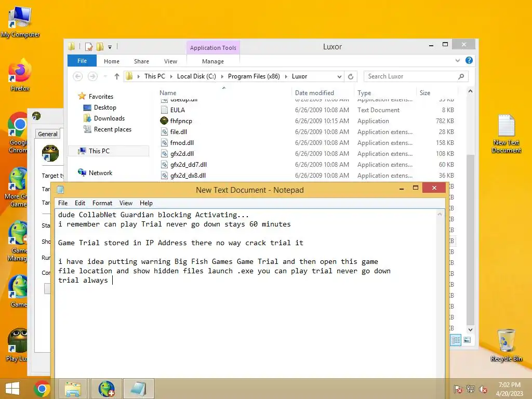532x399 pixels.
Task: Go up one folder level in Explorer
Action: click(117, 76)
